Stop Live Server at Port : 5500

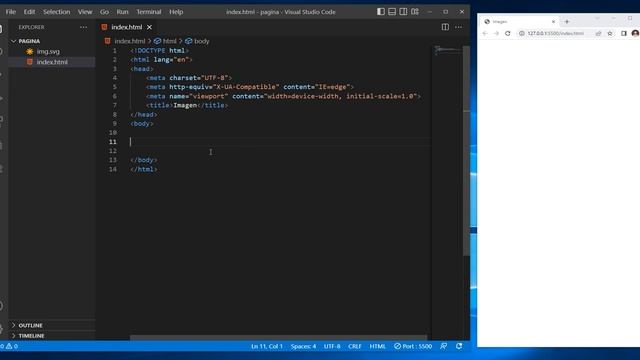pos(413,346)
